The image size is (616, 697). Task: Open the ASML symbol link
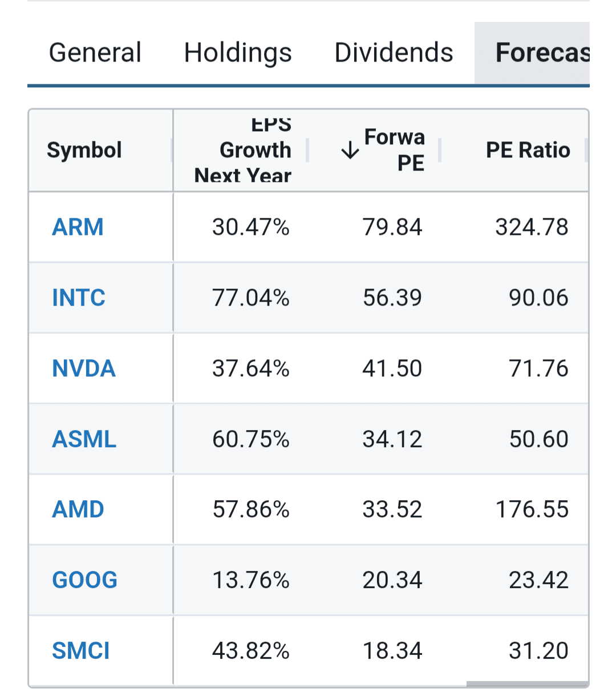tap(84, 439)
